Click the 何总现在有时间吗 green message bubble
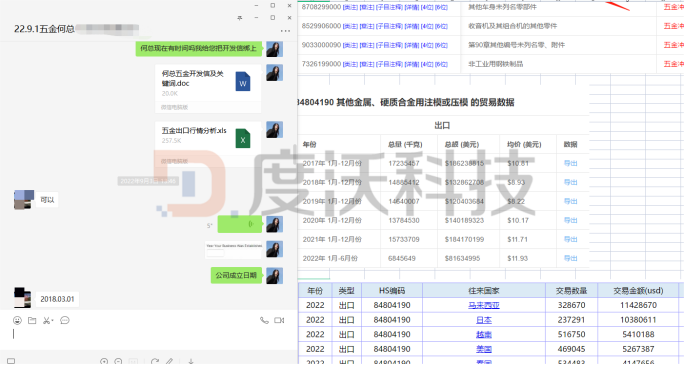Image resolution: width=684 pixels, height=365 pixels. point(198,48)
